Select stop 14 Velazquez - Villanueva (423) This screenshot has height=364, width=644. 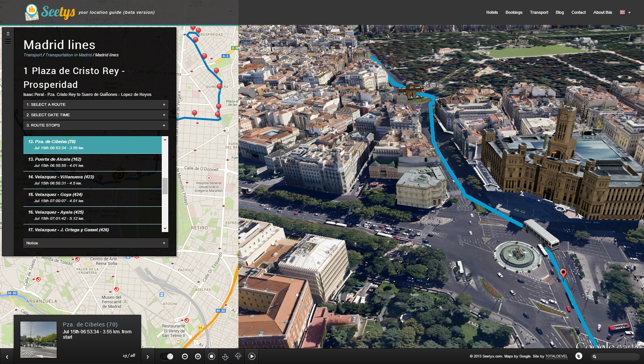92,180
